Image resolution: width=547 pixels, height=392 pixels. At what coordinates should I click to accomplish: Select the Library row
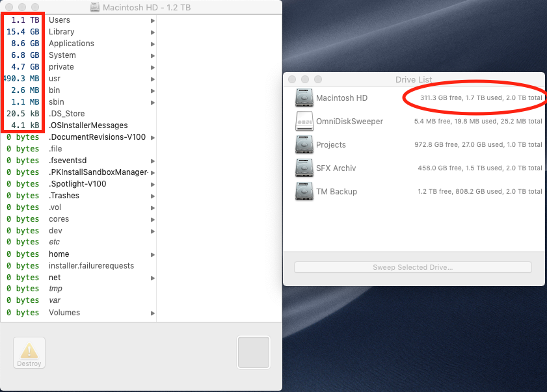click(79, 32)
